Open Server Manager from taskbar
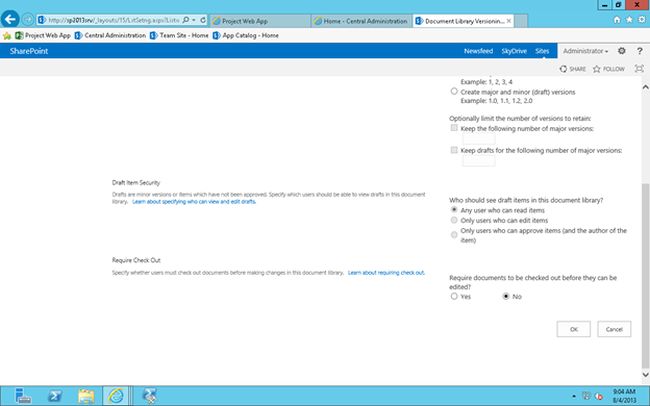This screenshot has width=650, height=406. click(23, 396)
